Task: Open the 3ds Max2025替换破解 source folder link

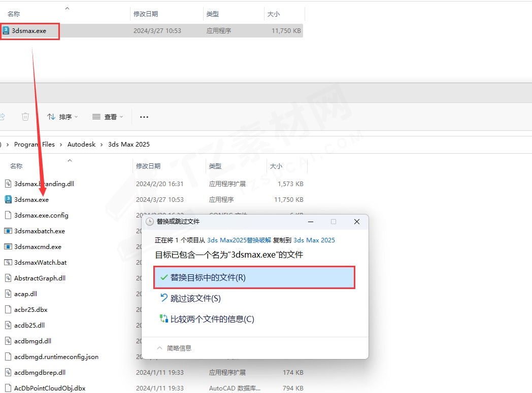Action: [x=239, y=240]
